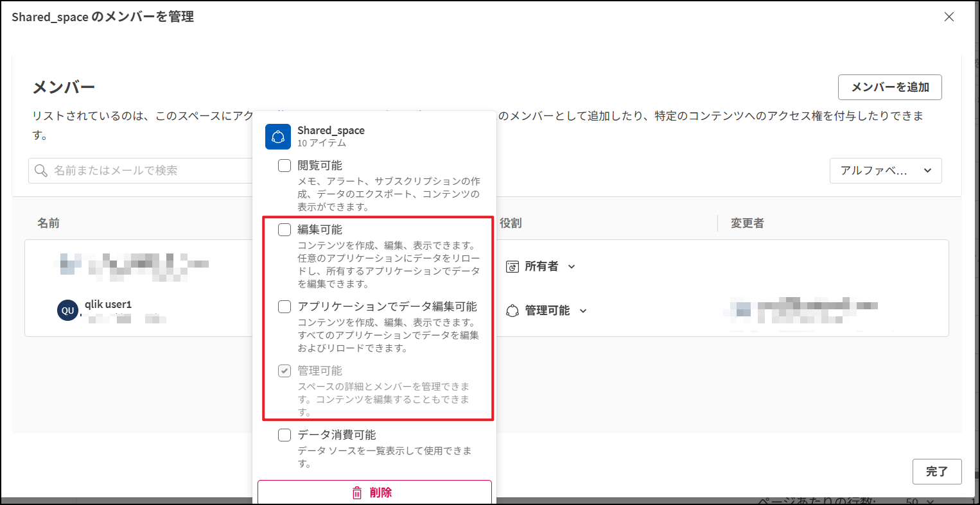Enable アプリケーションでデータ編集可能 checkbox

pyautogui.click(x=284, y=307)
